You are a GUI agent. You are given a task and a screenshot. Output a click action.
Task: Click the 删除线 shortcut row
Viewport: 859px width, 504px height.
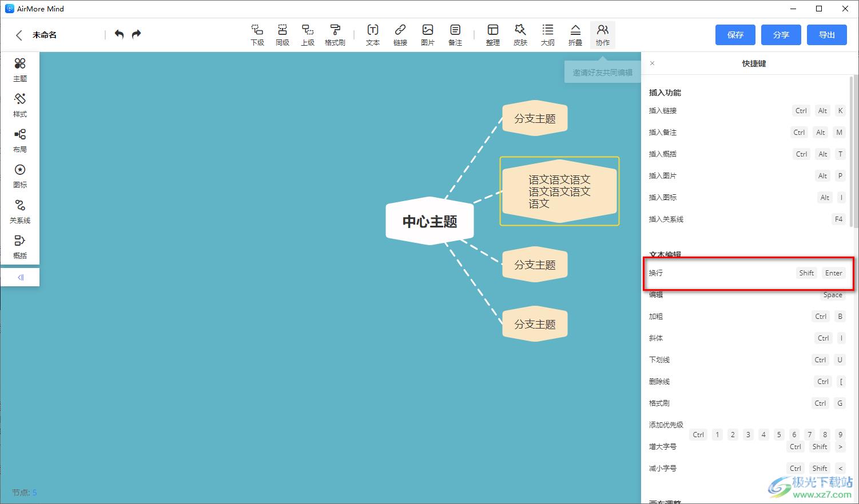point(747,382)
